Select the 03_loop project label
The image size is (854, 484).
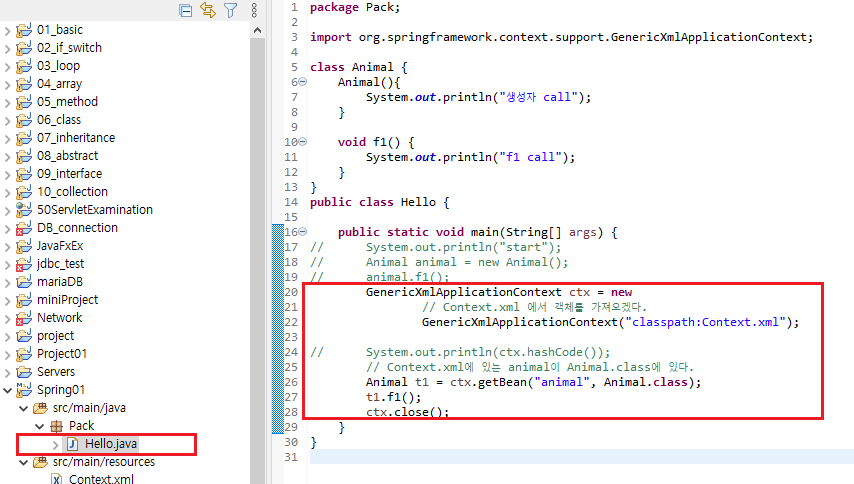coord(58,66)
